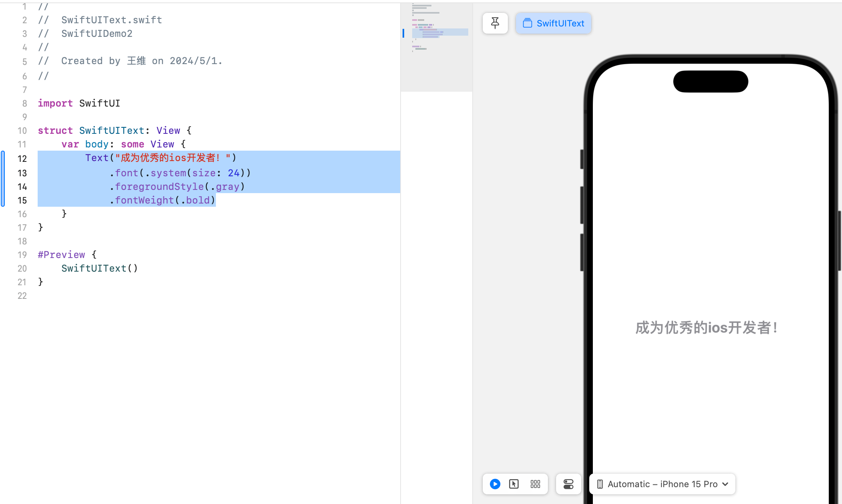
Task: Click the .gray color value in foregroundStyle
Action: (x=227, y=187)
